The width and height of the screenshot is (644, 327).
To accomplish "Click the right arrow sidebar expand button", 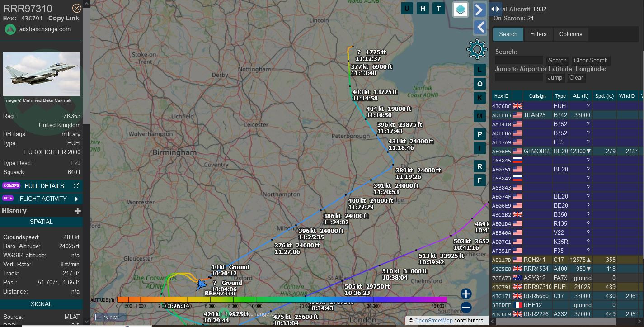I will click(479, 9).
